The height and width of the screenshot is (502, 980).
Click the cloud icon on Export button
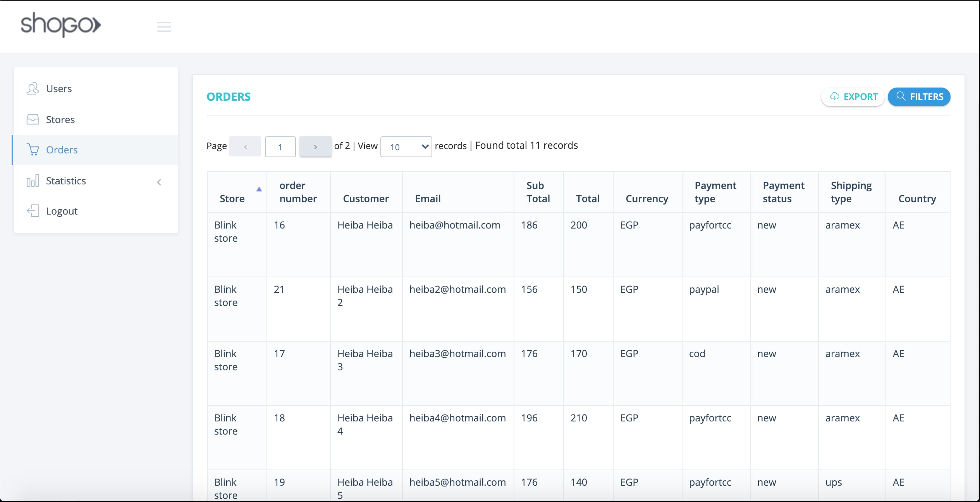click(835, 96)
